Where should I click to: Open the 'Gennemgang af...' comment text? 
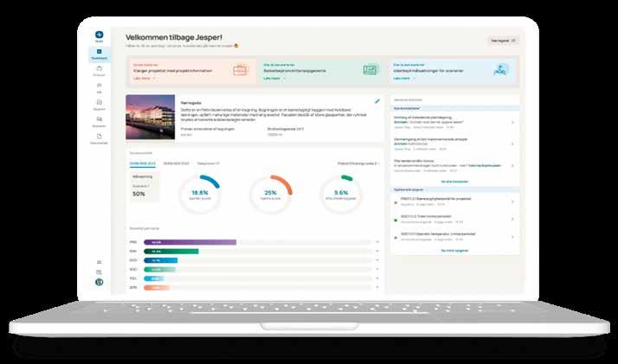pos(430,141)
